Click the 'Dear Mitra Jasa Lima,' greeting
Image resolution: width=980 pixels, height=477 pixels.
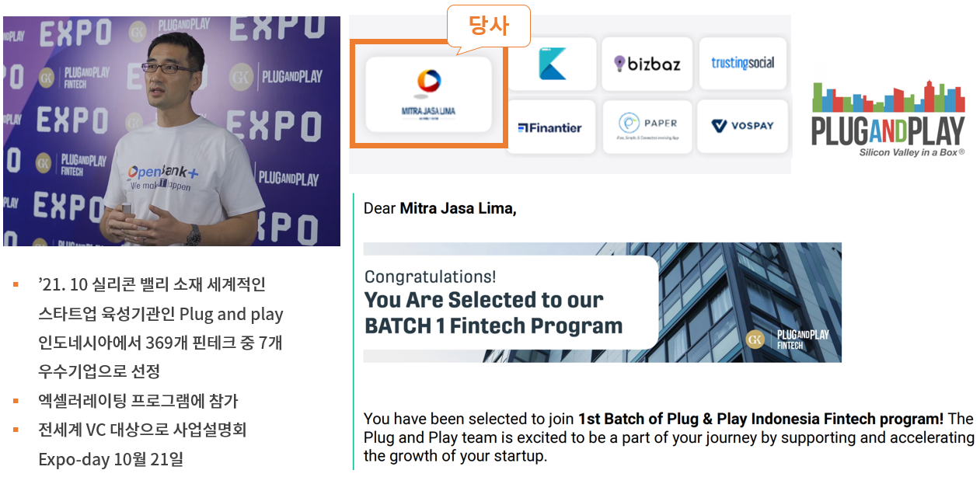[439, 208]
